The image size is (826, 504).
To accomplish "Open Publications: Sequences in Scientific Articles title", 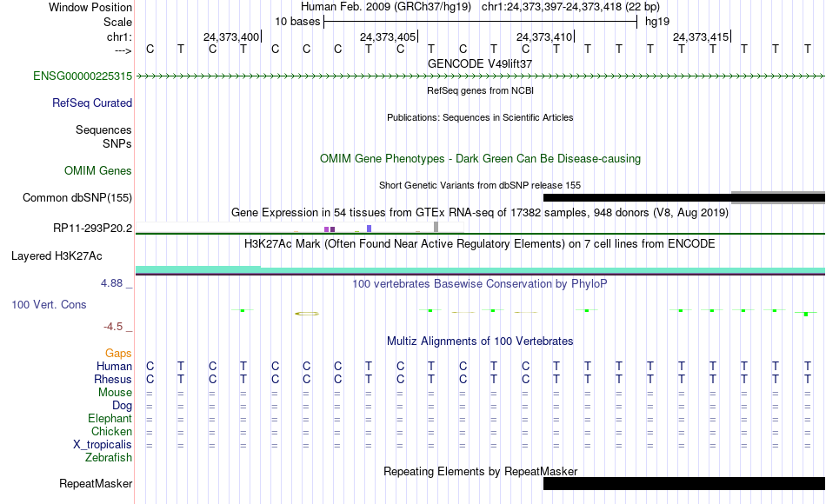I will (480, 117).
